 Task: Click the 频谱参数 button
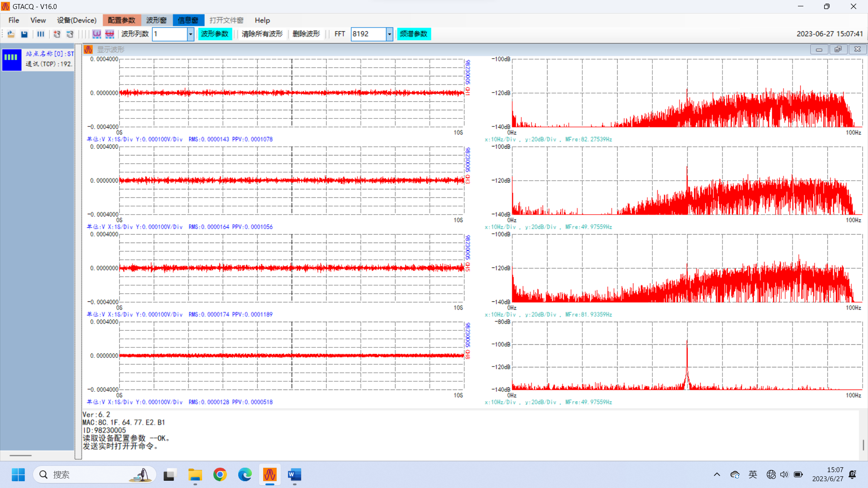(x=414, y=34)
